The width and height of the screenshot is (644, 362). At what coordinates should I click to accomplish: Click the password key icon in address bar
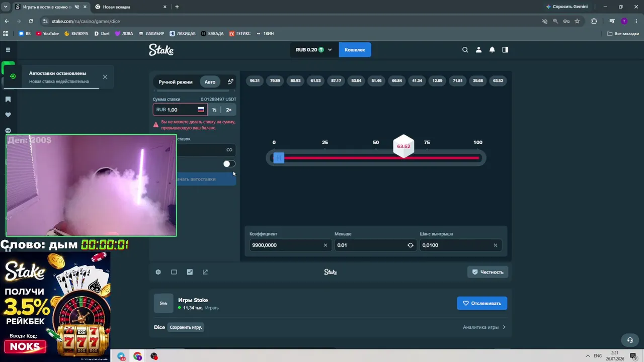click(566, 21)
